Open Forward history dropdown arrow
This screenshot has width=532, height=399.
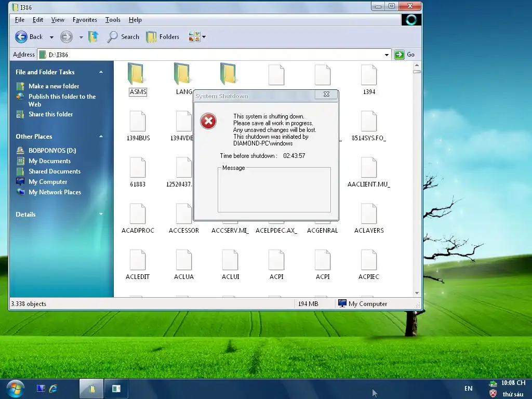81,37
